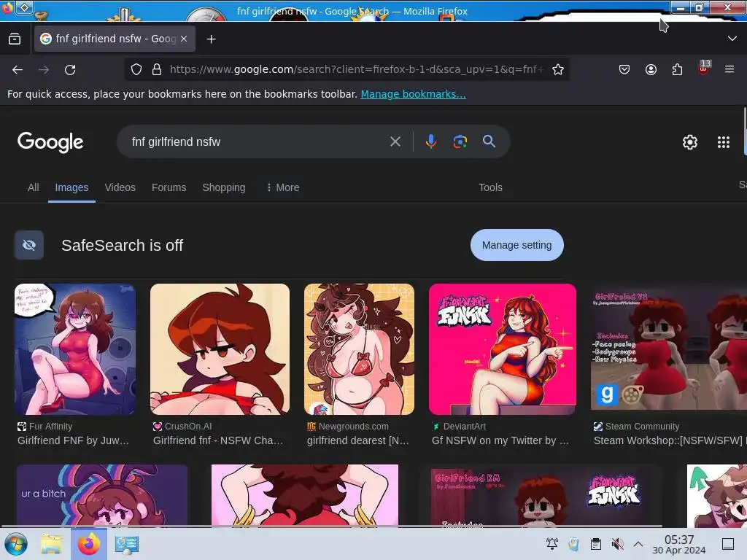Image resolution: width=747 pixels, height=560 pixels.
Task: Switch to the Shopping tab
Action: (224, 187)
